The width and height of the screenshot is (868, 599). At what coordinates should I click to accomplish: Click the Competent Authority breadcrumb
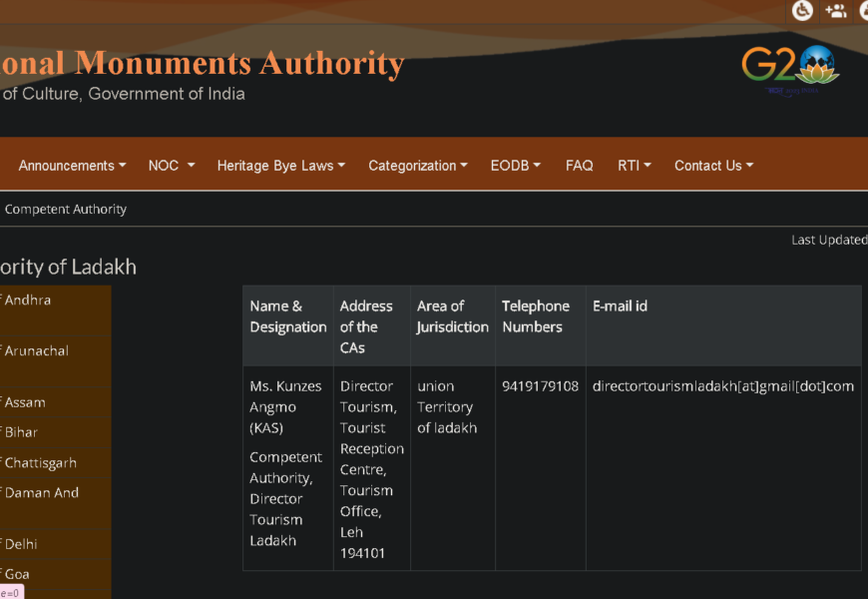coord(65,209)
